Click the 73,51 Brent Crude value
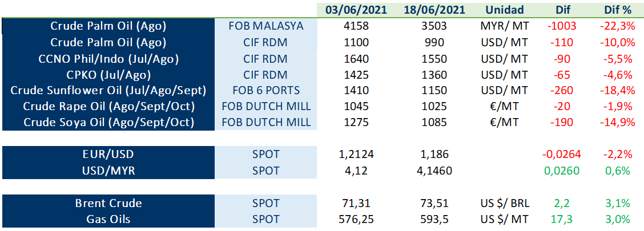 coord(434,203)
